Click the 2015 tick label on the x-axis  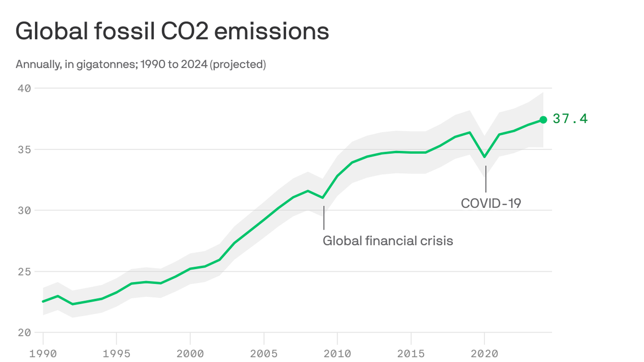(x=411, y=354)
